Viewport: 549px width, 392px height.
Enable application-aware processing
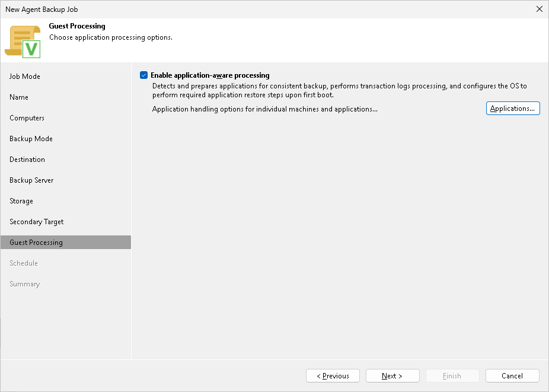pyautogui.click(x=143, y=75)
